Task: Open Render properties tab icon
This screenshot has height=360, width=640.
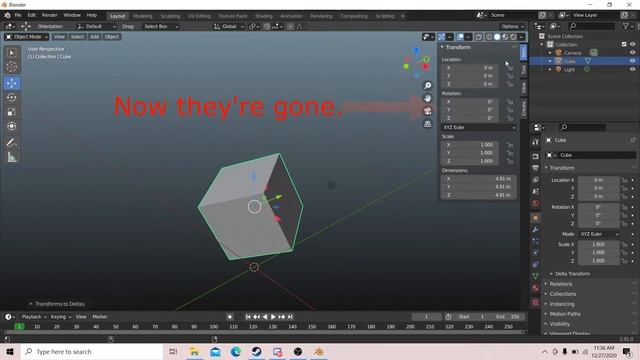Action: [x=536, y=156]
